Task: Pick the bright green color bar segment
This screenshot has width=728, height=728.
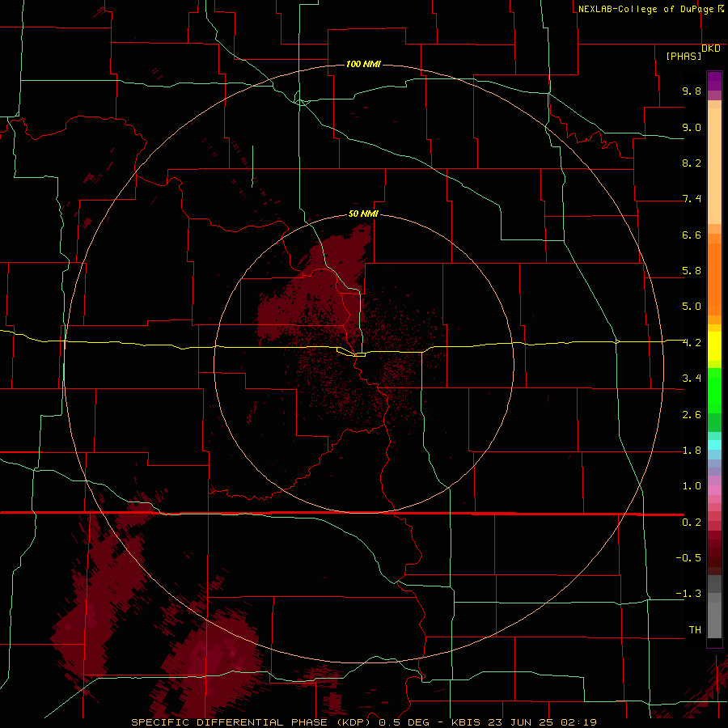Action: (x=714, y=391)
